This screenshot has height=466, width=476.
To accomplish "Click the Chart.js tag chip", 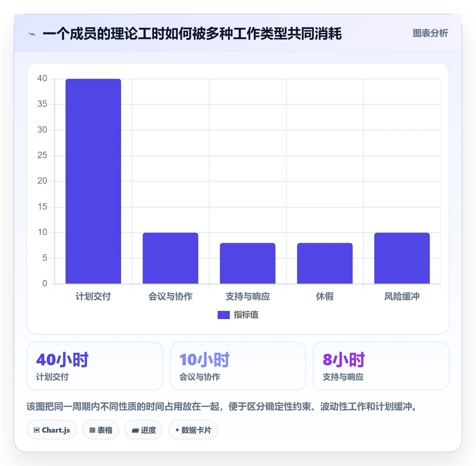I will (x=52, y=430).
